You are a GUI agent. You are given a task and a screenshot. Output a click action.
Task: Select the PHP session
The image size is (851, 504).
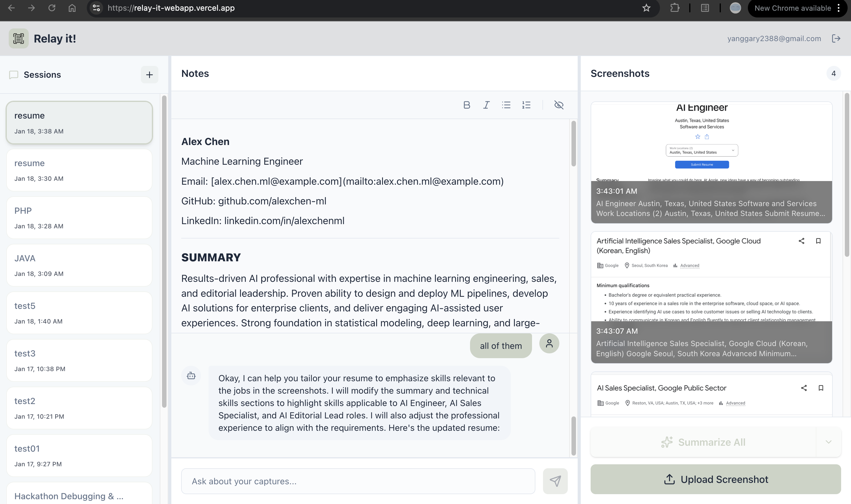(x=79, y=218)
